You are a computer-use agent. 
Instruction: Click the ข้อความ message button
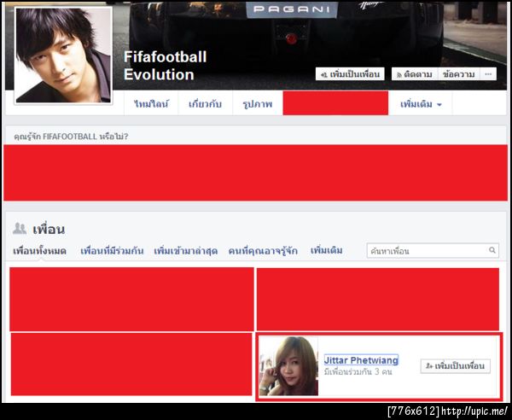point(458,74)
